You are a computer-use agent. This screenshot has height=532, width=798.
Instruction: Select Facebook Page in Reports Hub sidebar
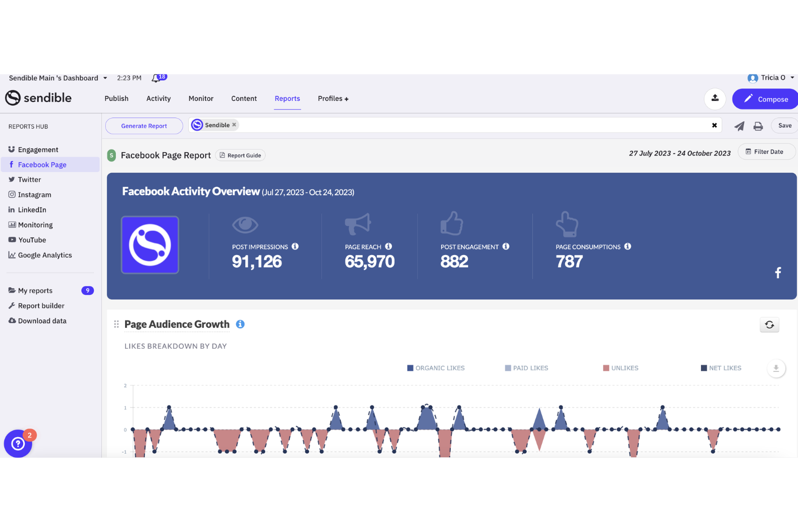pos(42,164)
